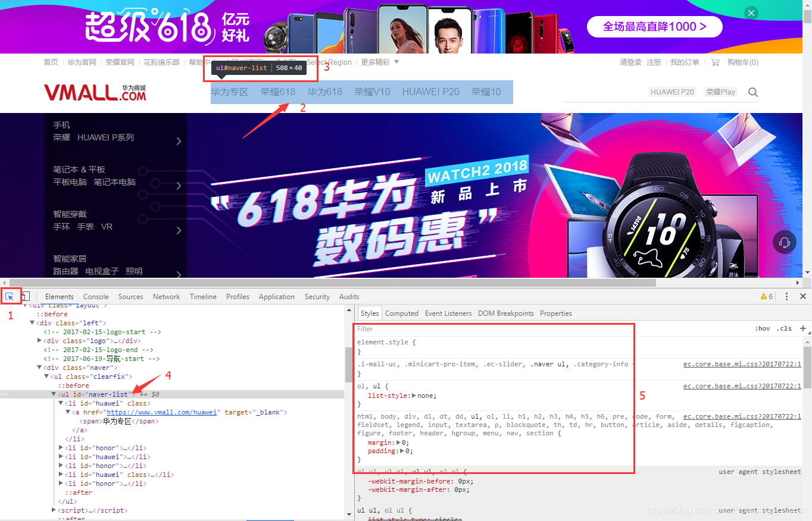This screenshot has height=521, width=812.
Task: Open the shopping cart icon
Action: pos(716,62)
